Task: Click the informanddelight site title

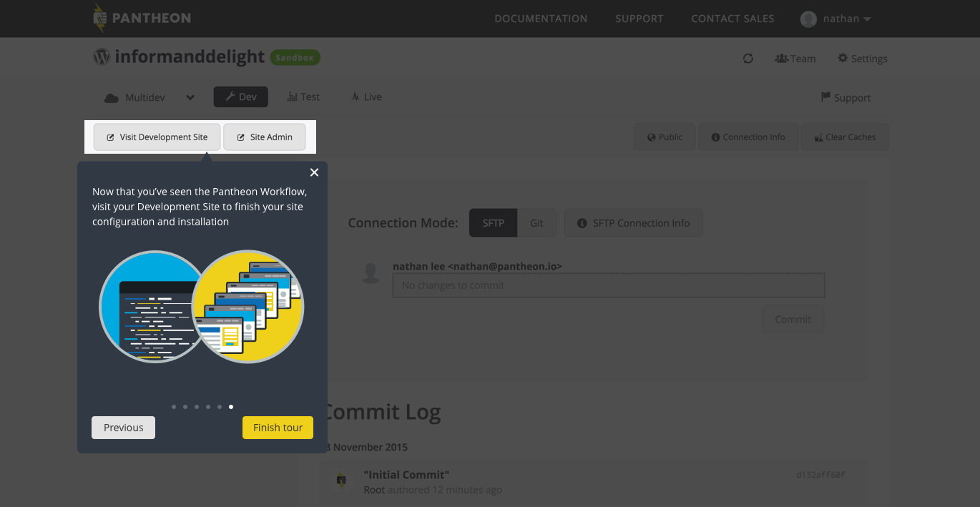Action: click(x=190, y=57)
